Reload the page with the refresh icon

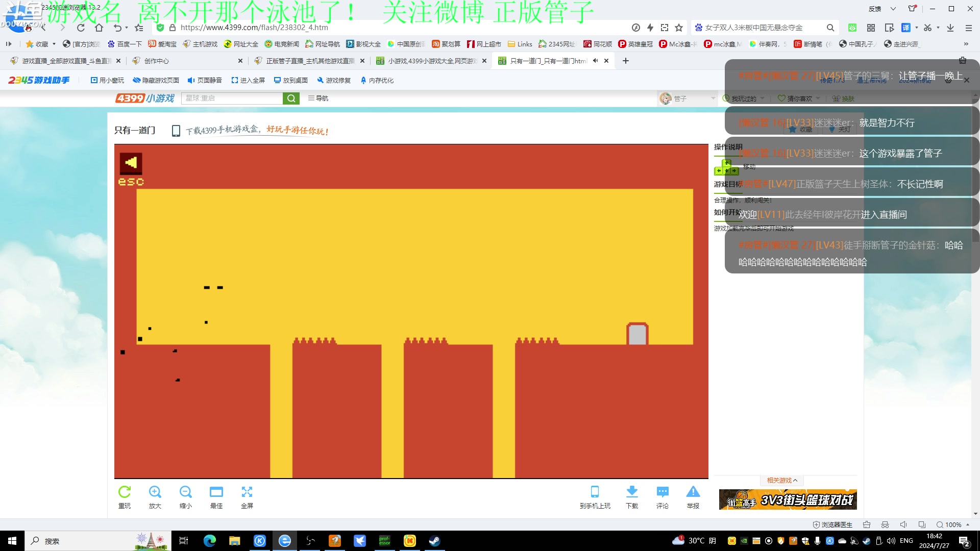click(x=81, y=28)
